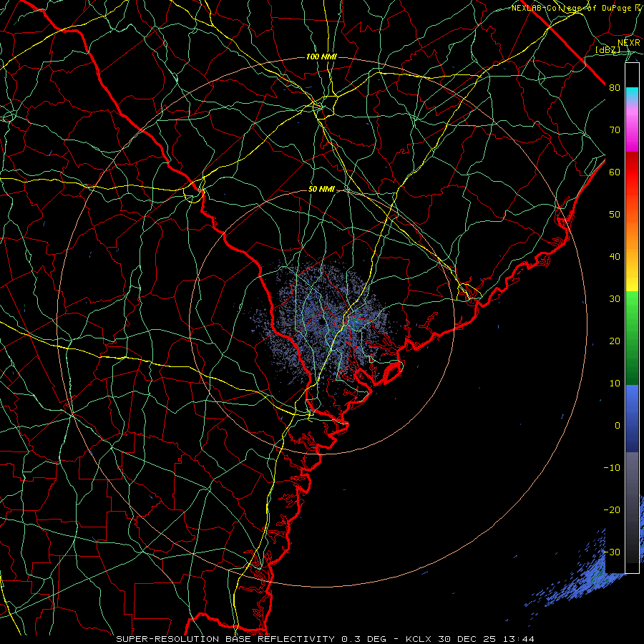Click the 40 value on the dBZ scale
Screen dimensions: 644x644
click(615, 257)
